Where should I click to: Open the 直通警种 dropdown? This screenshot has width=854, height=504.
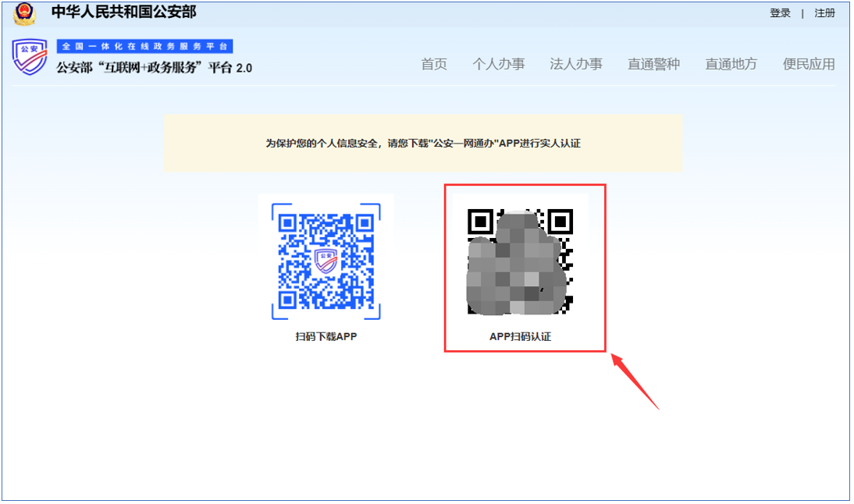point(653,65)
